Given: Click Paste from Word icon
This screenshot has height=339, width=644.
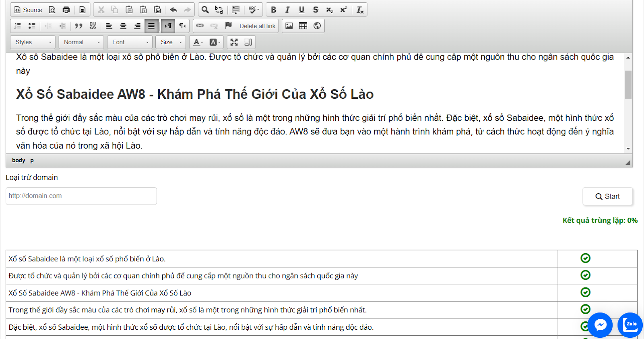Looking at the screenshot, I should [157, 10].
